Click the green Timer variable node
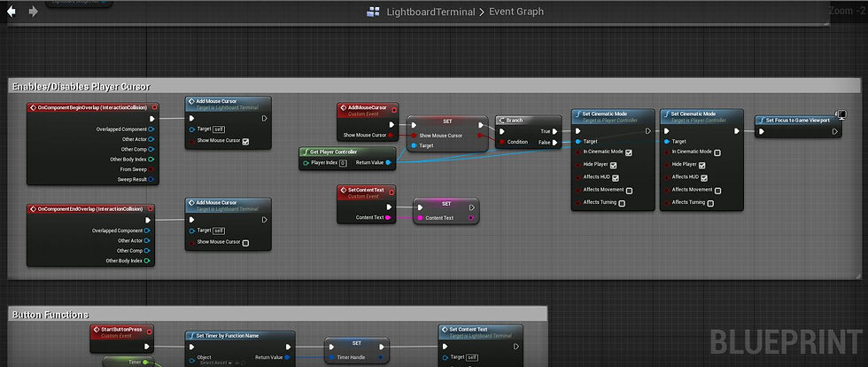Screen dimensions: 868x367 [x=130, y=362]
